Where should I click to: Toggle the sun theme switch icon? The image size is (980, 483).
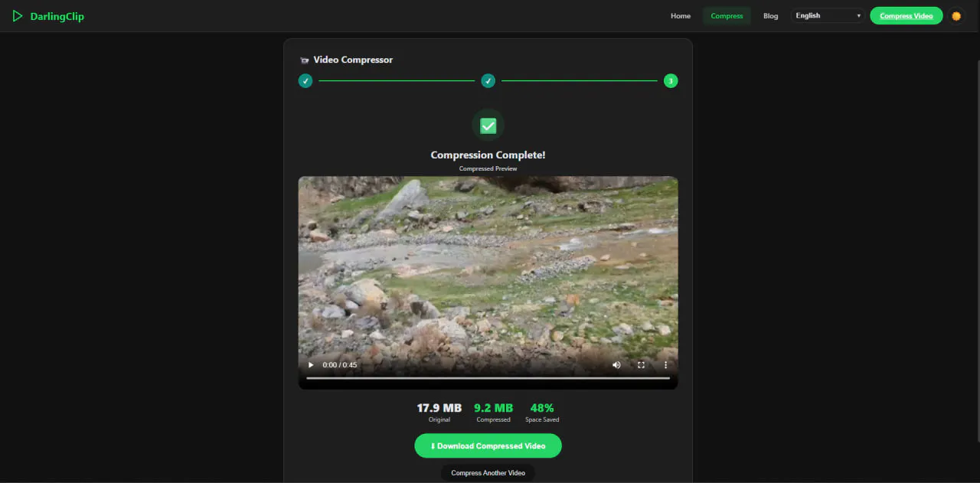955,16
